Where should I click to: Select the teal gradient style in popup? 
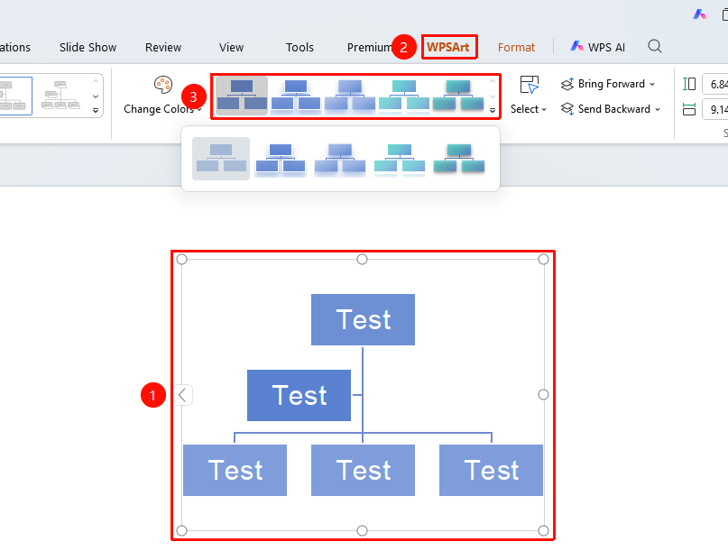tap(400, 159)
